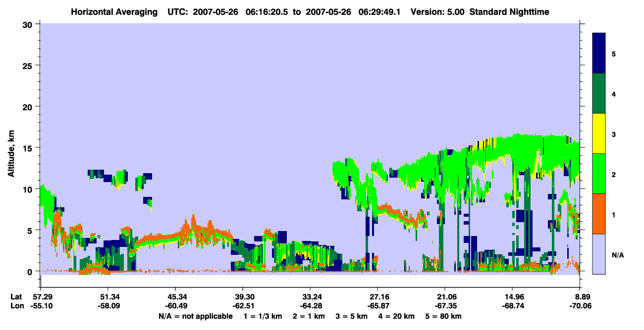
Task: Click longitude value -64.28
Action: click(x=310, y=306)
